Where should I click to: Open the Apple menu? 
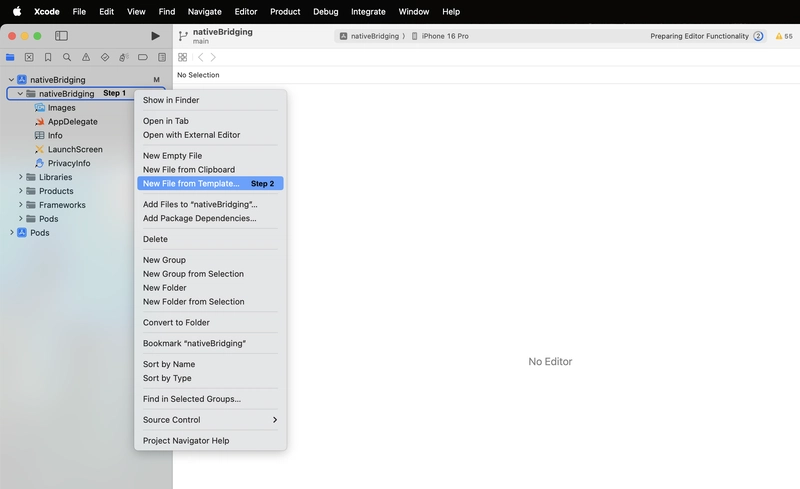pos(17,11)
